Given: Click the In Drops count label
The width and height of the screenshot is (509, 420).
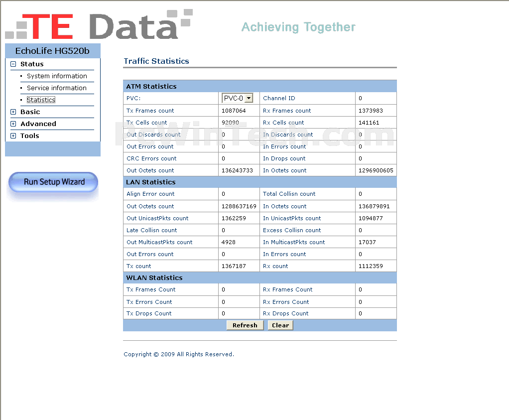Looking at the screenshot, I should click(x=284, y=158).
